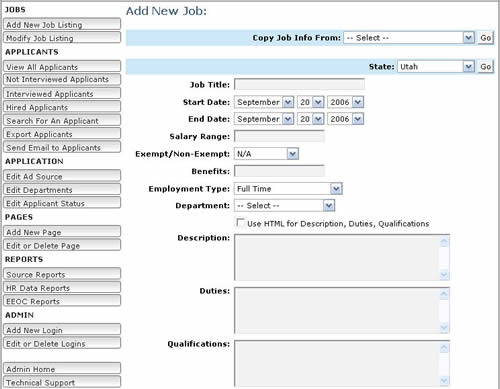
Task: Click the Qualifications scrollbar up arrow
Action: click(x=444, y=347)
